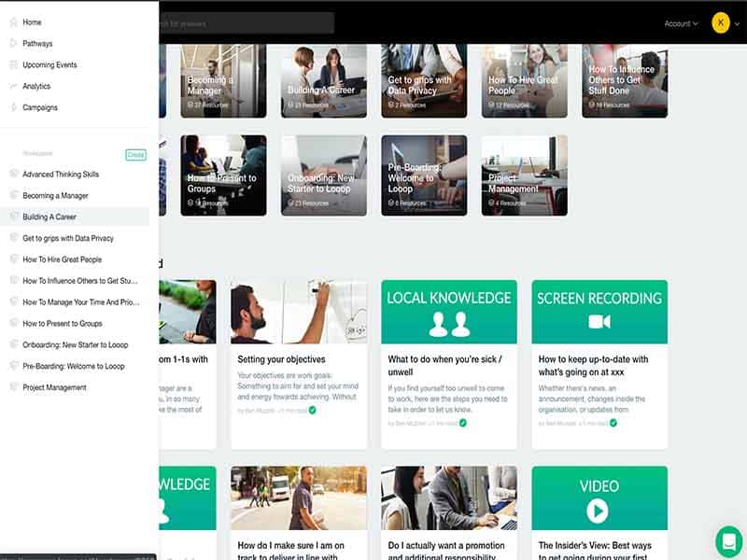This screenshot has width=747, height=560.
Task: Go to Upcoming Events
Action: pyautogui.click(x=49, y=64)
